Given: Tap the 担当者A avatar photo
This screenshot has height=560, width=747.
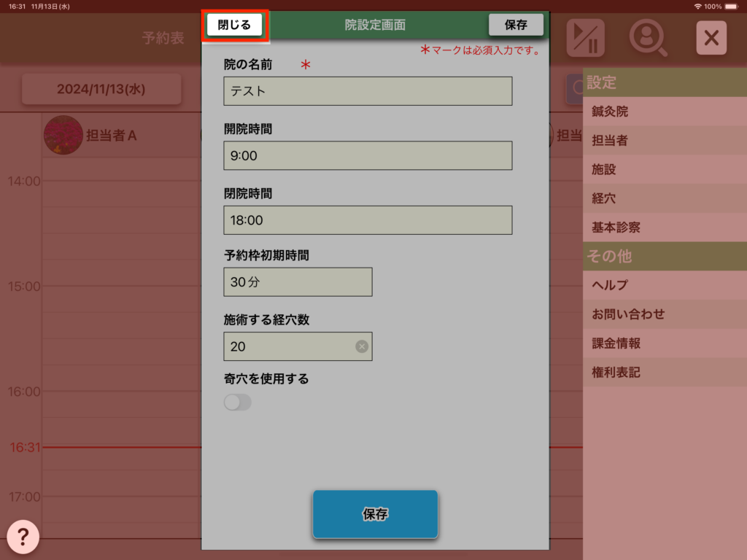Looking at the screenshot, I should [x=63, y=135].
